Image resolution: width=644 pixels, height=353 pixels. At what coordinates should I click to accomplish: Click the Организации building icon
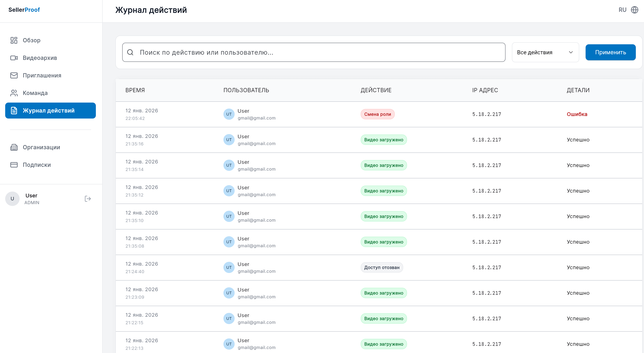(x=14, y=147)
